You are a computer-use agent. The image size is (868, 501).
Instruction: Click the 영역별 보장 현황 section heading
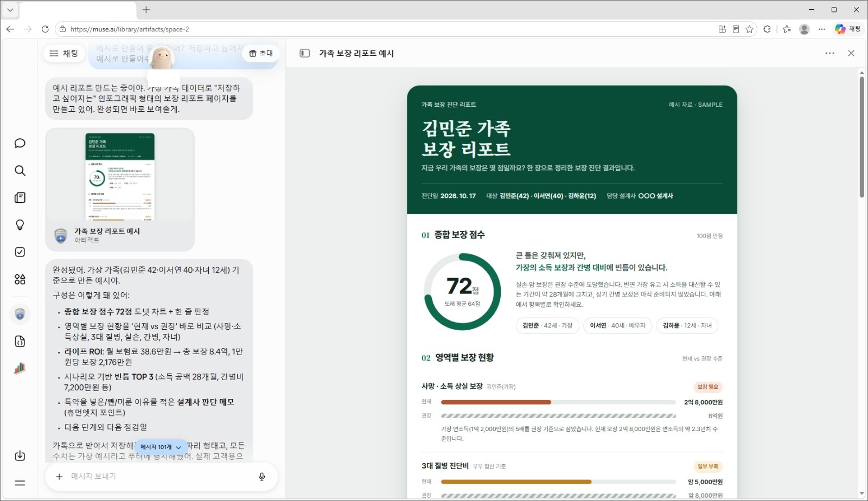(464, 358)
